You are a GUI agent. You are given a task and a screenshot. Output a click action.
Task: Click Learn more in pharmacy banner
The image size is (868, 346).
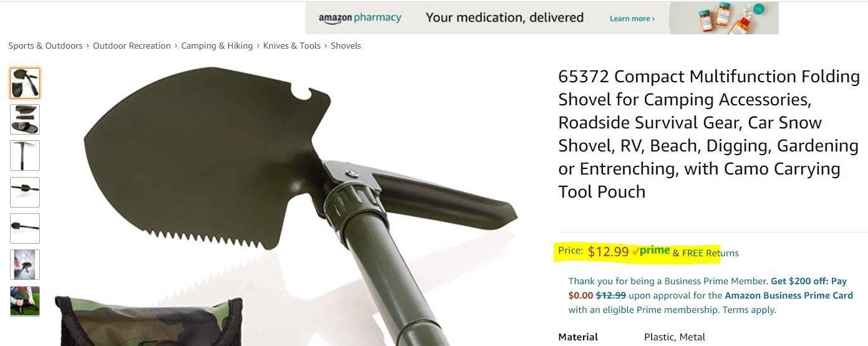632,19
